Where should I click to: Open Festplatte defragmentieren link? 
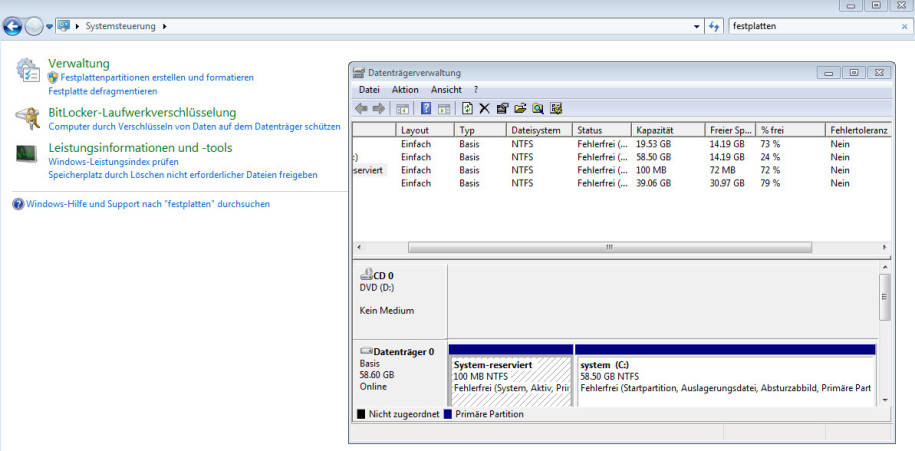[x=103, y=91]
